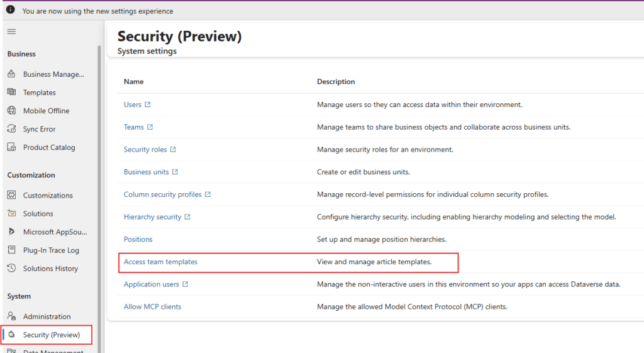The height and width of the screenshot is (353, 644).
Task: Click external link icon beside Users
Action: pyautogui.click(x=148, y=104)
